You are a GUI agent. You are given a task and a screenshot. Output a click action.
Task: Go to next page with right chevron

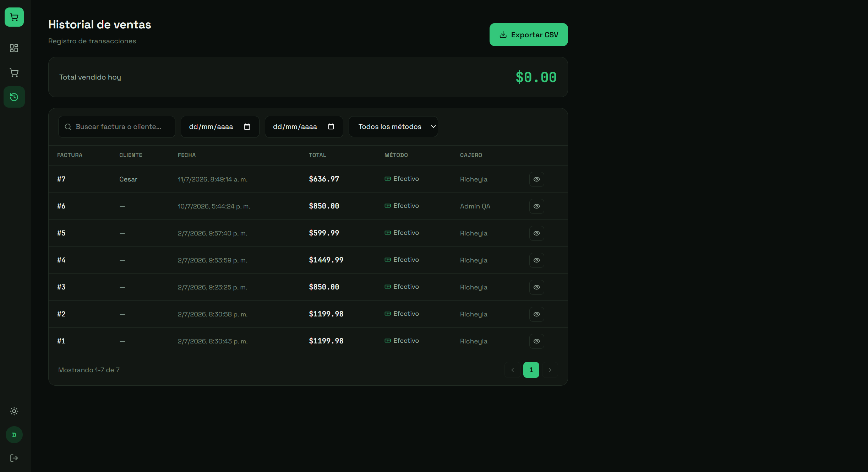550,370
